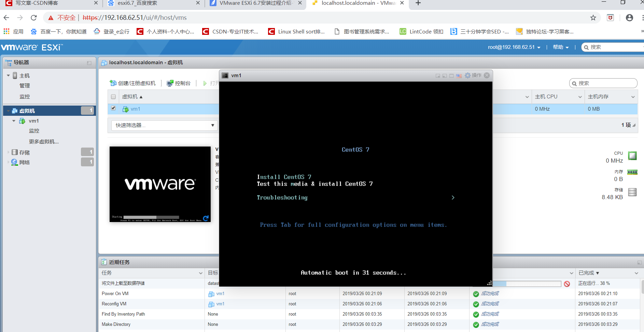Click the CPU chip icon in resource summary
The height and width of the screenshot is (332, 644).
click(632, 156)
